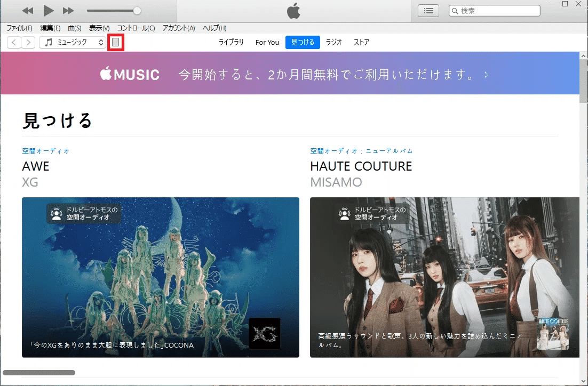Click the 空間オーディオ：ニューアルバム link

[361, 151]
